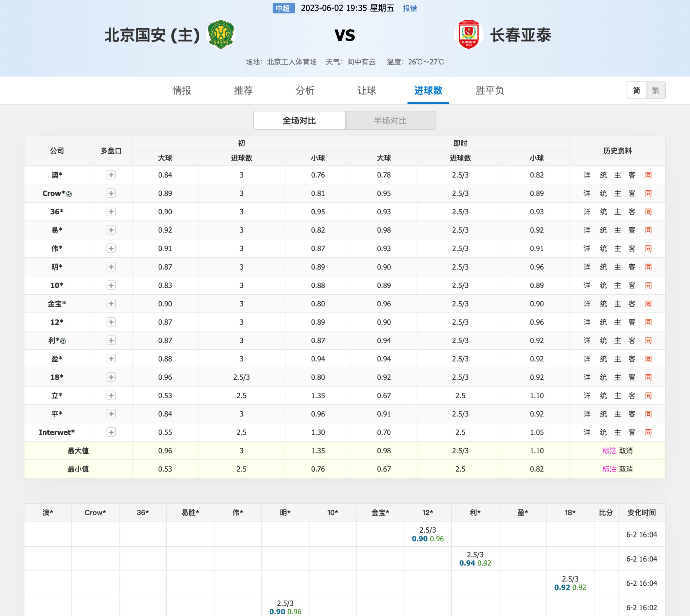This screenshot has height=616, width=690.
Task: Switch to simplified Chinese 简
Action: pos(637,90)
